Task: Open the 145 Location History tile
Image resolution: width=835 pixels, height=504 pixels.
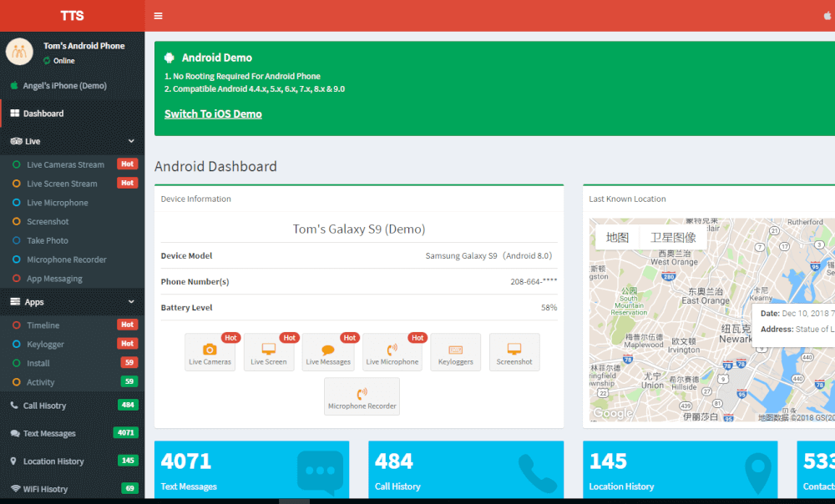Action: [x=680, y=470]
